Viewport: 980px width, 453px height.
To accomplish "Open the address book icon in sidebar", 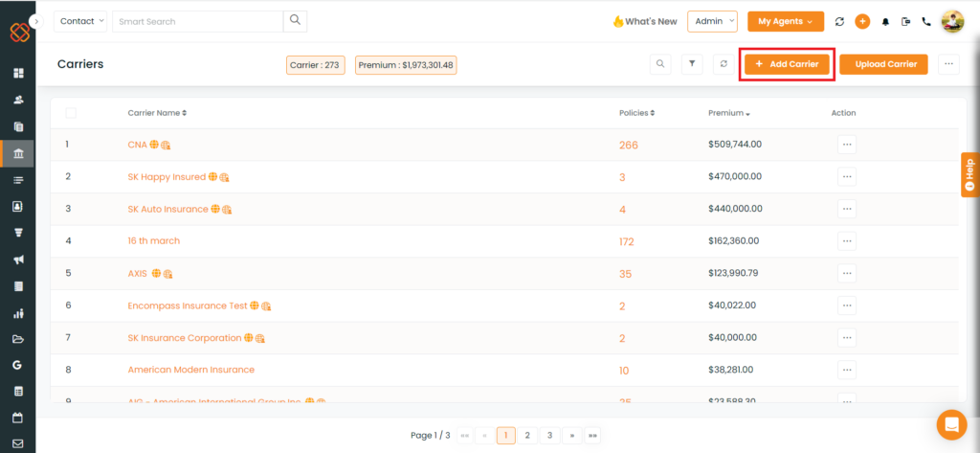I will [x=18, y=206].
